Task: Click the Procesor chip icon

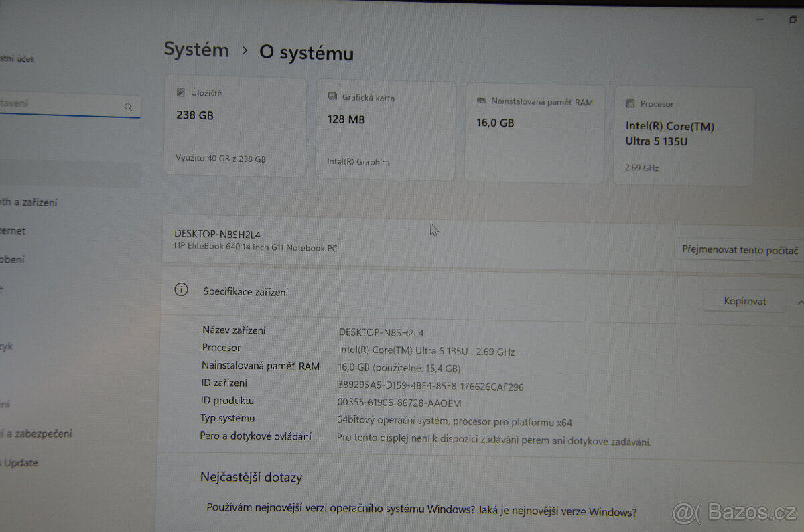Action: pos(629,103)
